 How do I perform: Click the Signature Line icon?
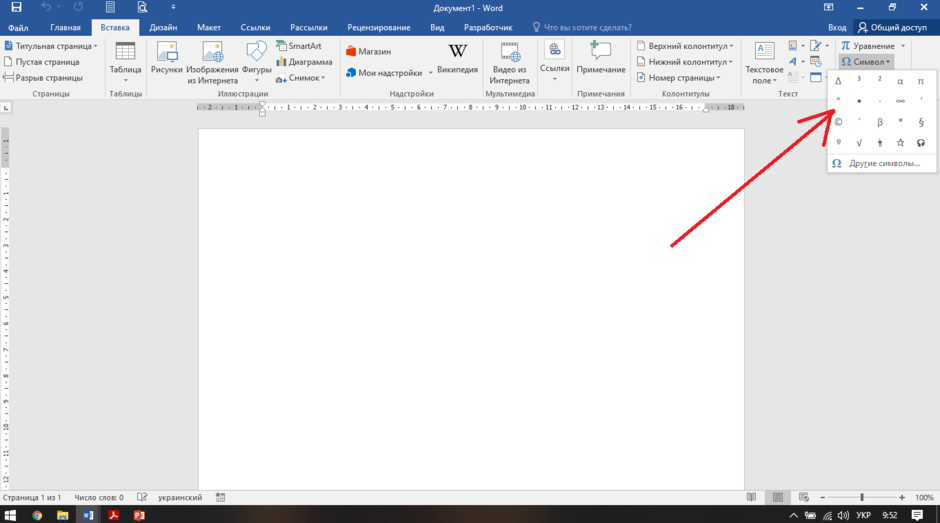(816, 46)
